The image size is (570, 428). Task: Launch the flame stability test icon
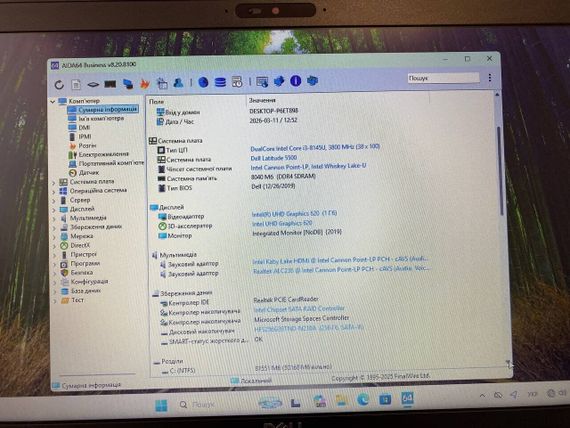click(x=145, y=84)
